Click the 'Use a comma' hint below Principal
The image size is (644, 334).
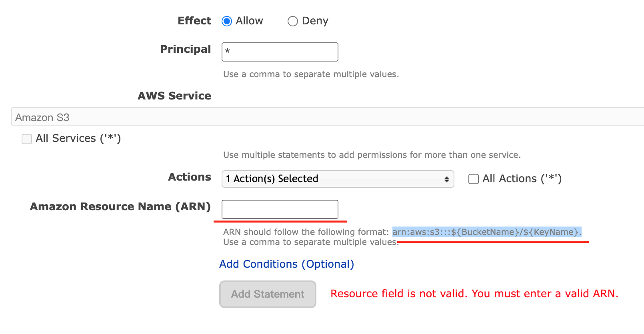click(311, 74)
